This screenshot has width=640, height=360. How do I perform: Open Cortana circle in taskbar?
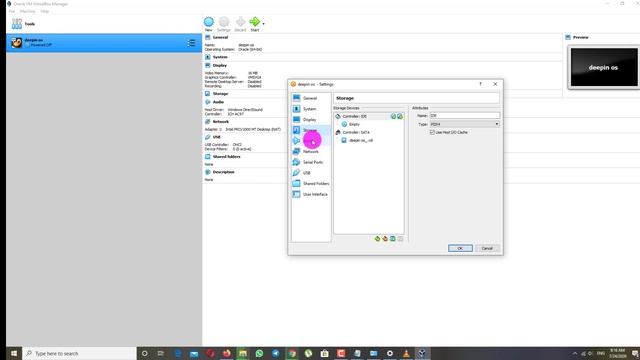pyautogui.click(x=144, y=353)
